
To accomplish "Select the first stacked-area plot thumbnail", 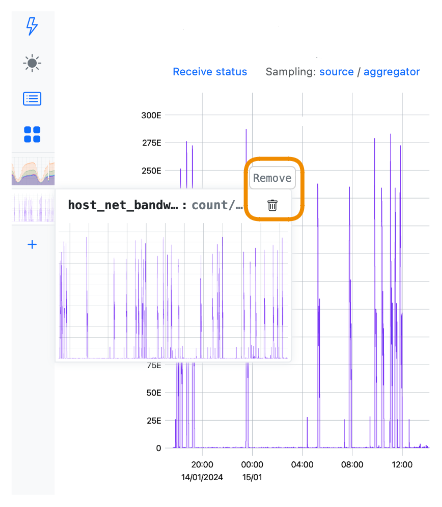I will 33,171.
